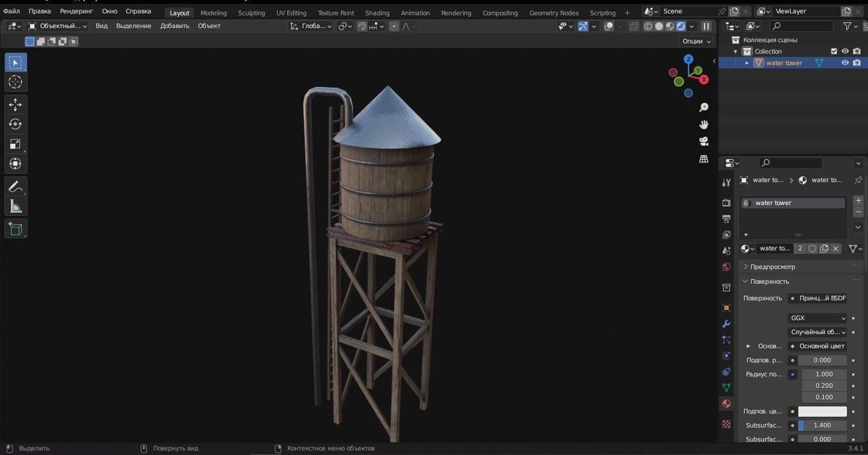This screenshot has height=455, width=868.
Task: Select the Move tool
Action: 15,104
